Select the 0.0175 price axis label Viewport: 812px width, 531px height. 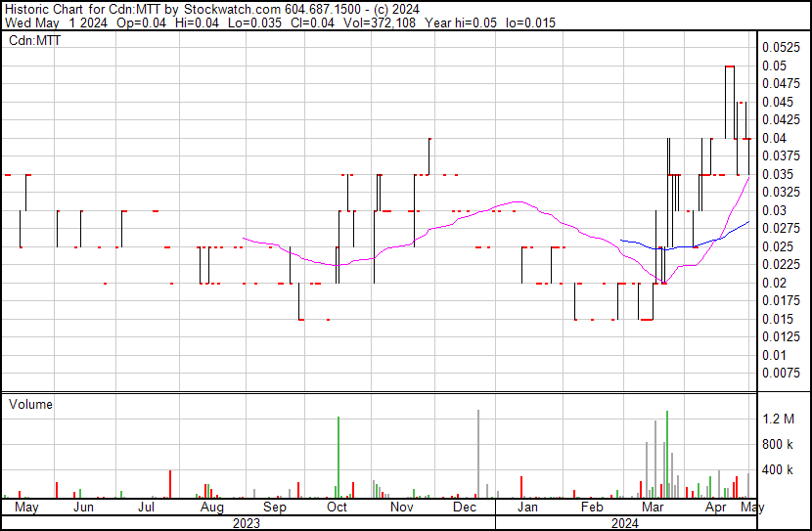point(782,300)
